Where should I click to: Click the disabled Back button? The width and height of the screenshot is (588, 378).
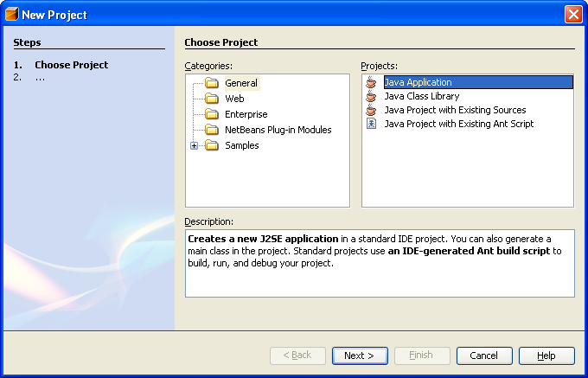point(297,356)
